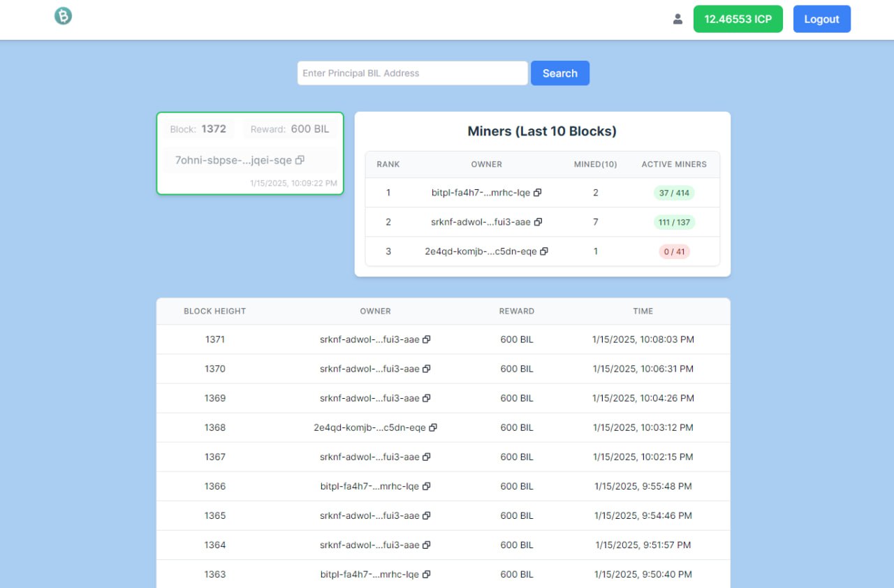Copy rank 1 miner bitpl-fa4h7 address

[538, 193]
